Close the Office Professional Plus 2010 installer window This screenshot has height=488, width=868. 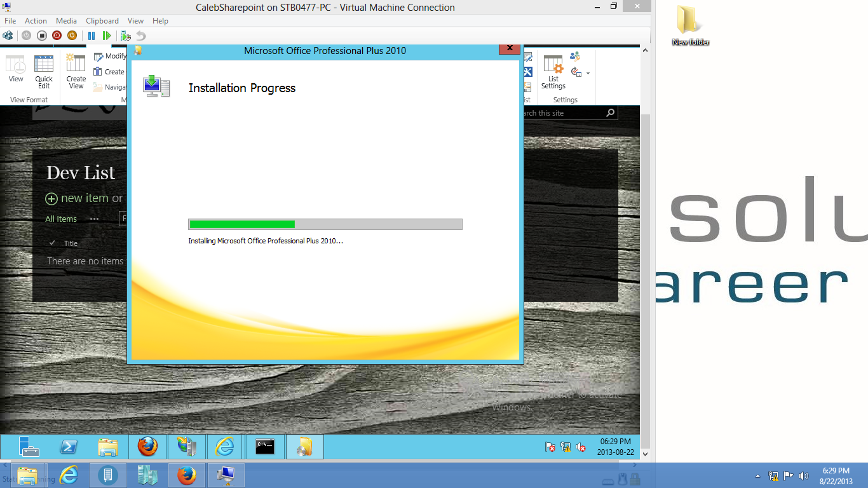(x=510, y=48)
